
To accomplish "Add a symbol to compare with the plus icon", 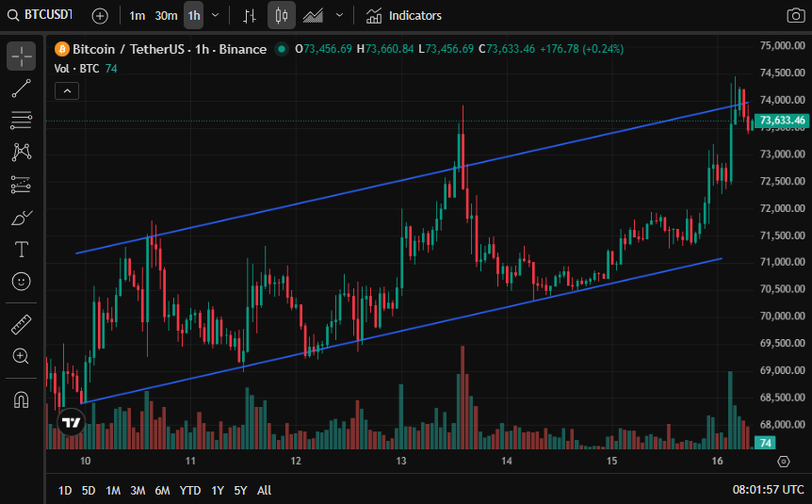I will point(100,16).
